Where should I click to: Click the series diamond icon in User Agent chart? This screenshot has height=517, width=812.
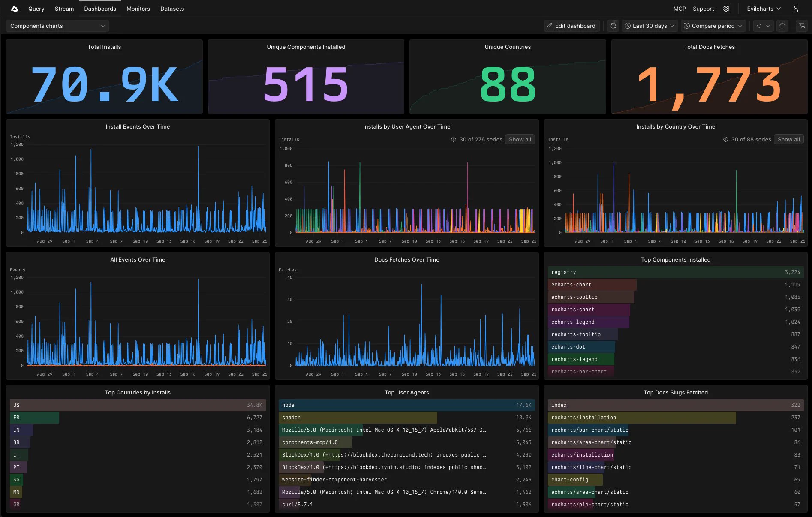point(454,139)
